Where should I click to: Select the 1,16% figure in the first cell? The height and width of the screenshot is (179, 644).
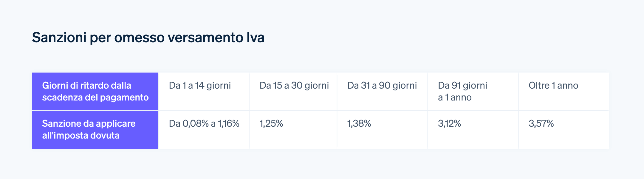click(229, 123)
